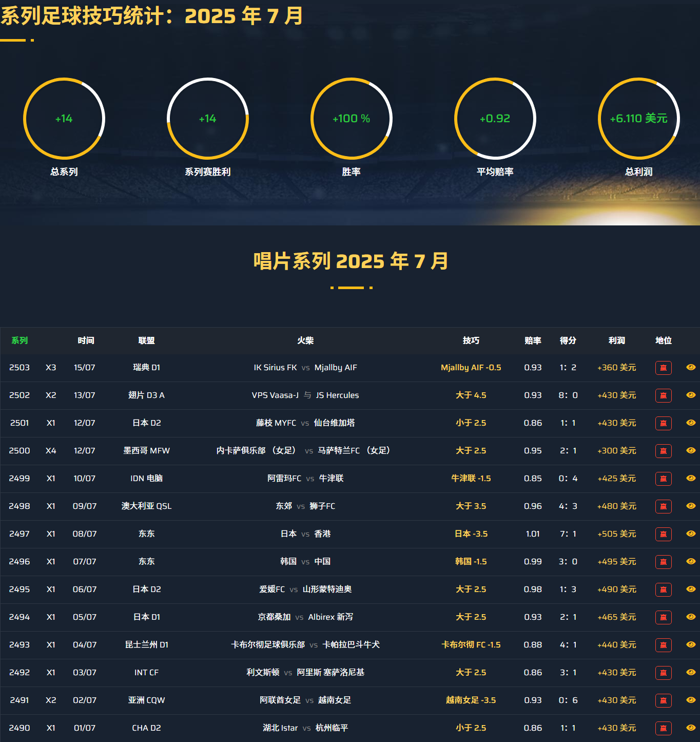View details via eye icon for row 2503
The width and height of the screenshot is (700, 742).
click(x=691, y=367)
